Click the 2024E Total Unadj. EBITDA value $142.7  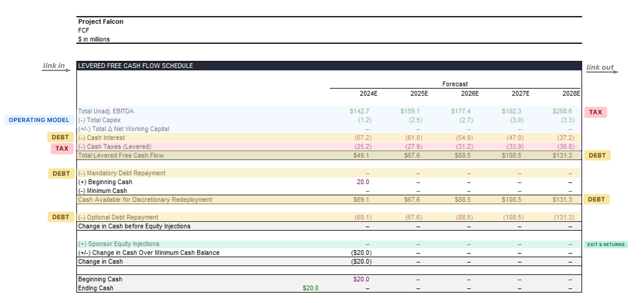(x=359, y=111)
